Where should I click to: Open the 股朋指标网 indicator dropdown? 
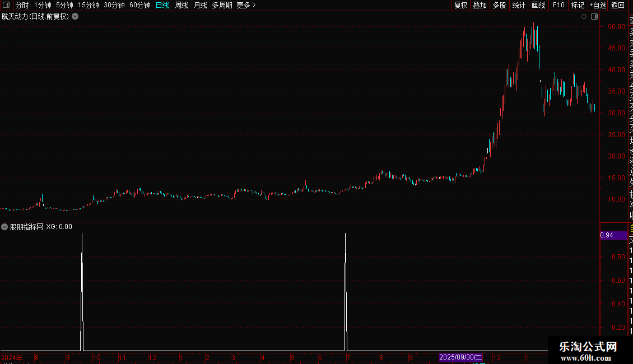pos(4,227)
